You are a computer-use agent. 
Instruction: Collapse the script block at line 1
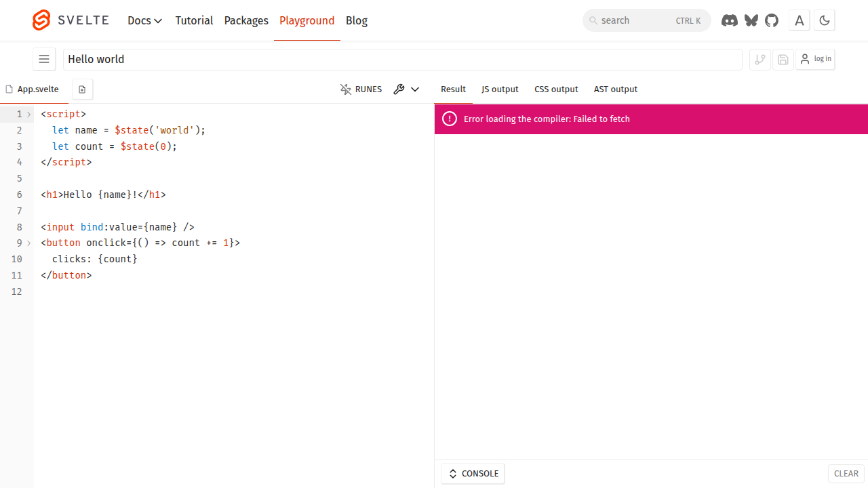(x=29, y=115)
